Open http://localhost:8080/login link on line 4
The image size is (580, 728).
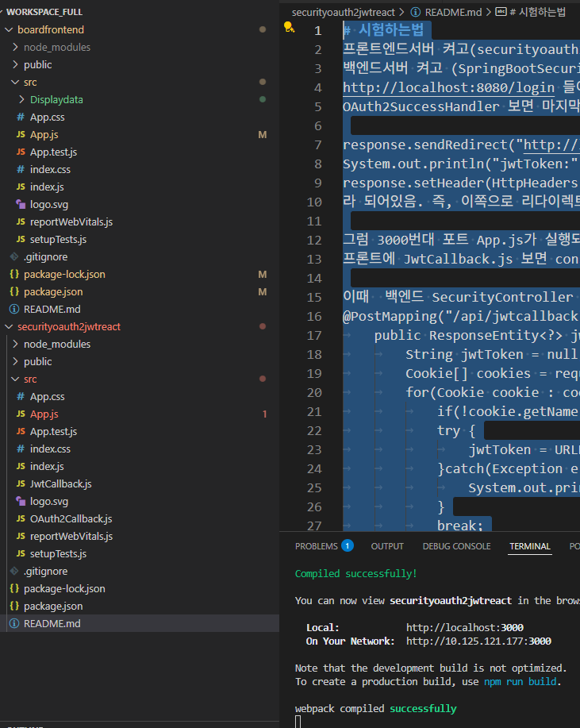pyautogui.click(x=448, y=87)
